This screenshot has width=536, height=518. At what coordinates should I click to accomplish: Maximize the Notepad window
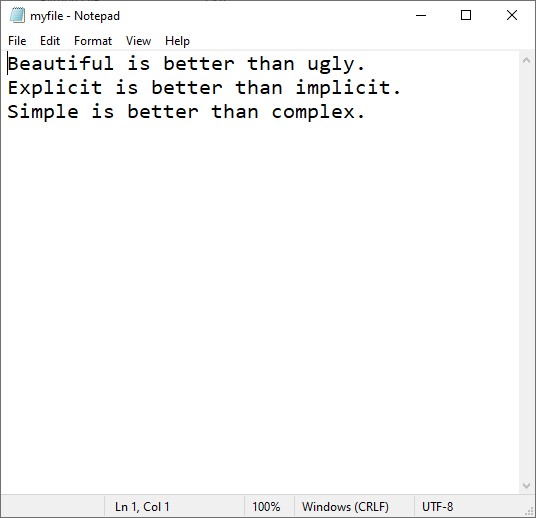click(466, 15)
